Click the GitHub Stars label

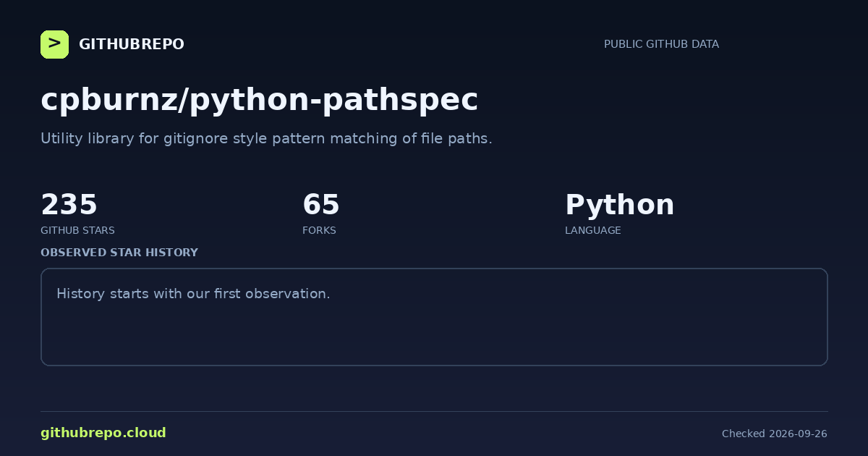pos(77,230)
